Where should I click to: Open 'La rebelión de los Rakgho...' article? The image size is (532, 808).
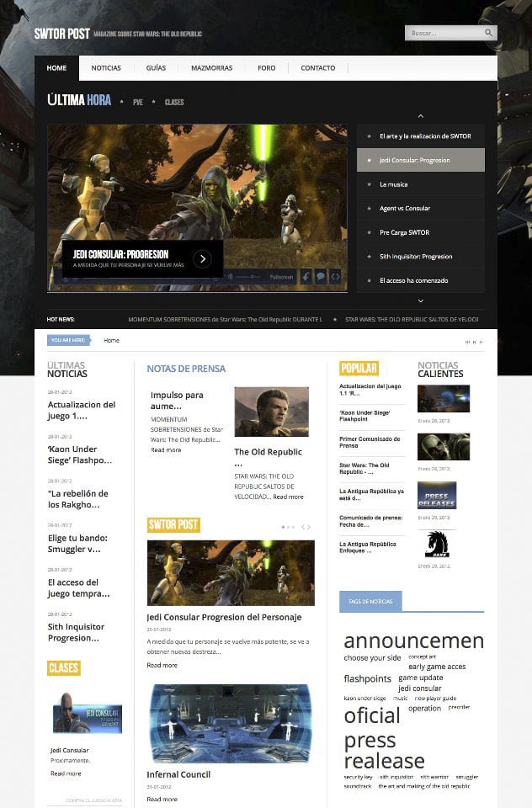77,499
